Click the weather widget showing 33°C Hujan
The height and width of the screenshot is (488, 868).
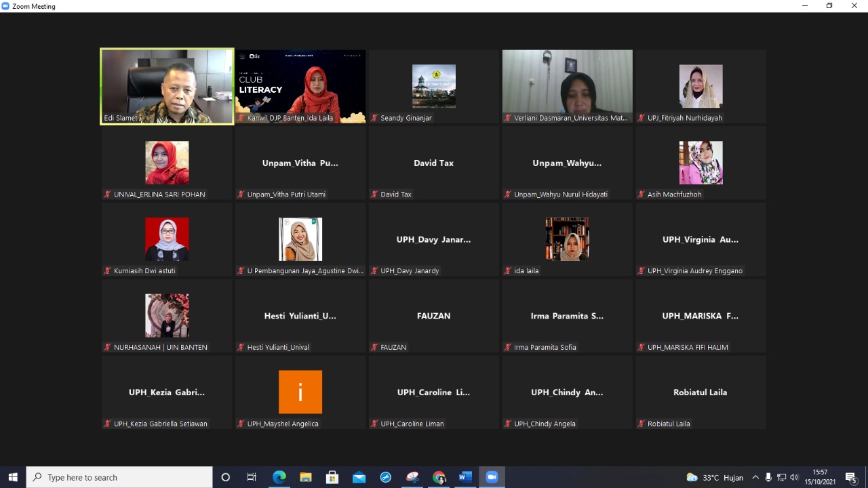pos(715,477)
